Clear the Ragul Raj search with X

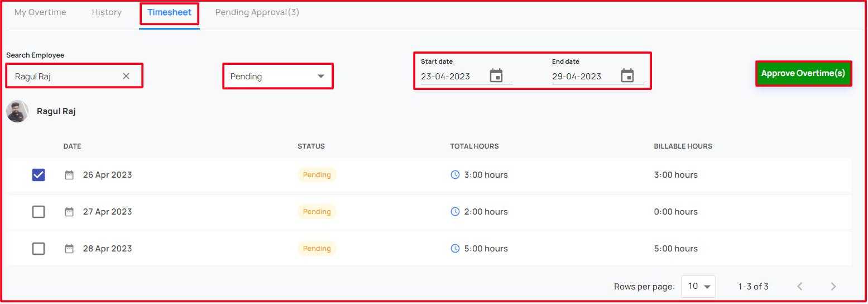click(126, 76)
